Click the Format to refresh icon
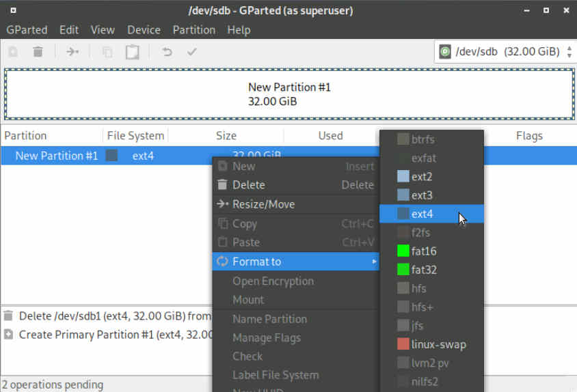This screenshot has height=392, width=577. point(222,262)
